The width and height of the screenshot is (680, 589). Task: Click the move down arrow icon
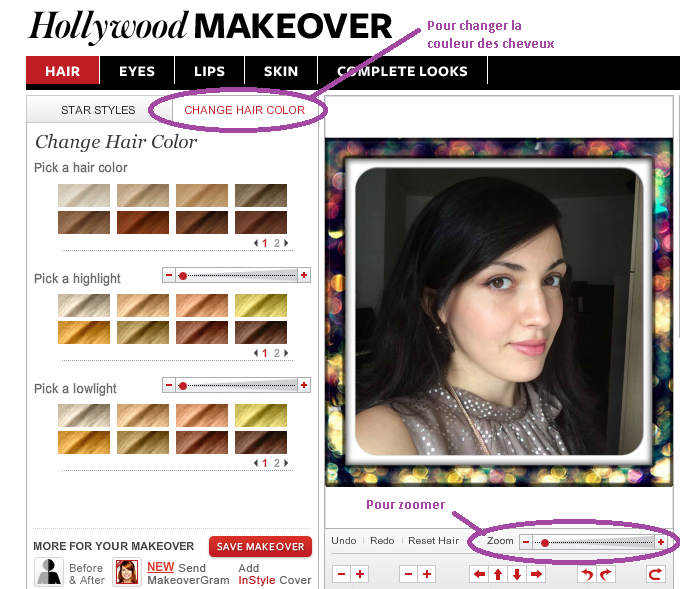click(517, 574)
